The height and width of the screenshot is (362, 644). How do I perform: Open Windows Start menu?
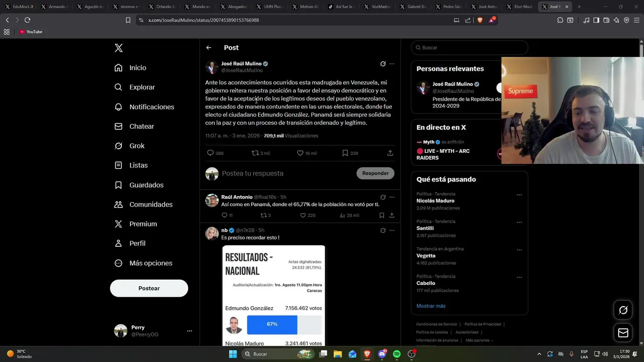[x=233, y=354]
